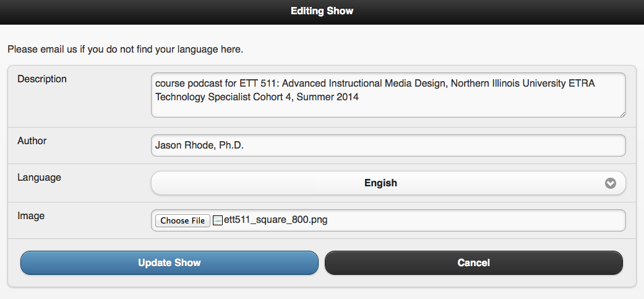Click the Editing Show title bar
Image resolution: width=644 pixels, height=299 pixels.
tap(322, 11)
